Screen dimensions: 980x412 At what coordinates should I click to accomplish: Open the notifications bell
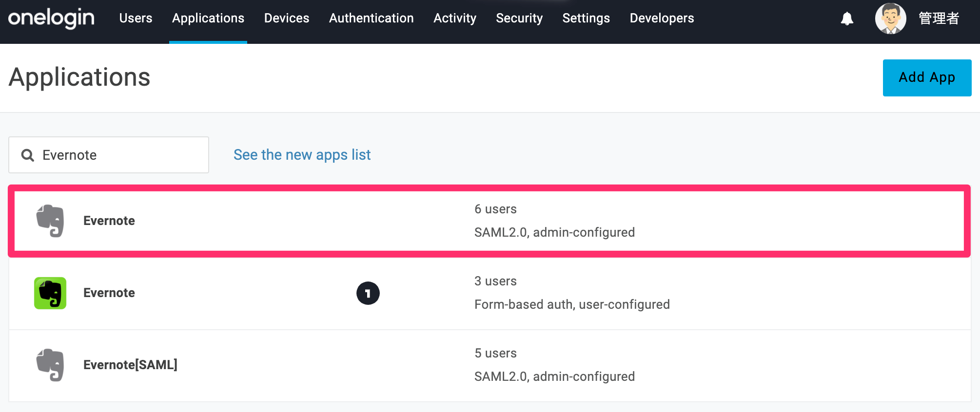847,19
